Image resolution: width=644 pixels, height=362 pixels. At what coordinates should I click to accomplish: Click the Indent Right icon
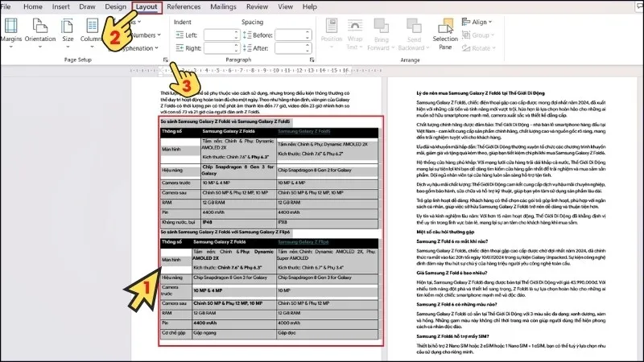click(x=180, y=48)
